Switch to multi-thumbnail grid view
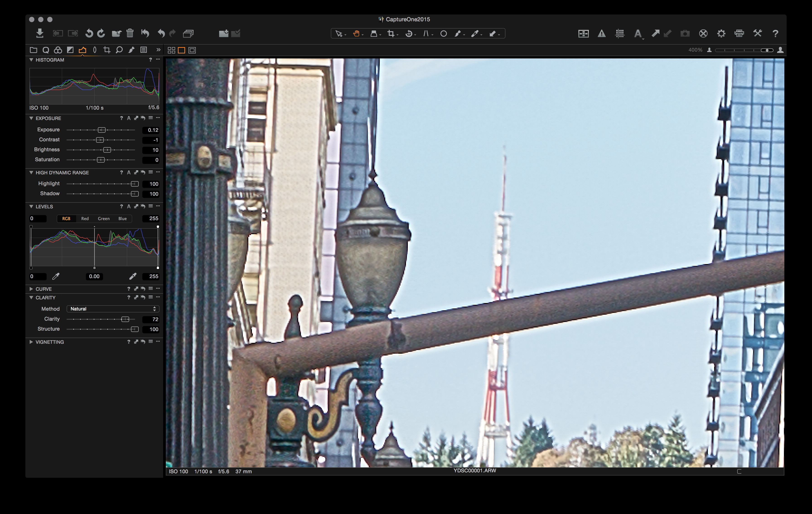This screenshot has height=514, width=812. tap(171, 50)
